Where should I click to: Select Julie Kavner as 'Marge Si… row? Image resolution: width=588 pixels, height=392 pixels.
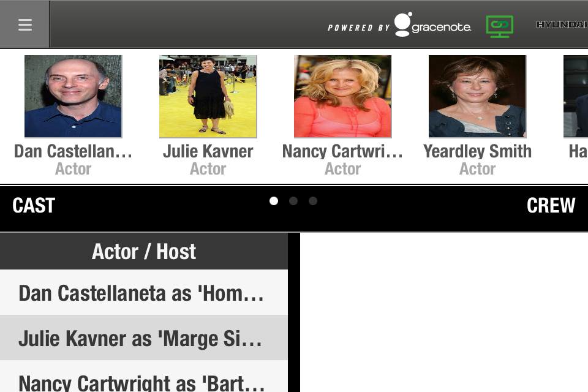tap(143, 337)
